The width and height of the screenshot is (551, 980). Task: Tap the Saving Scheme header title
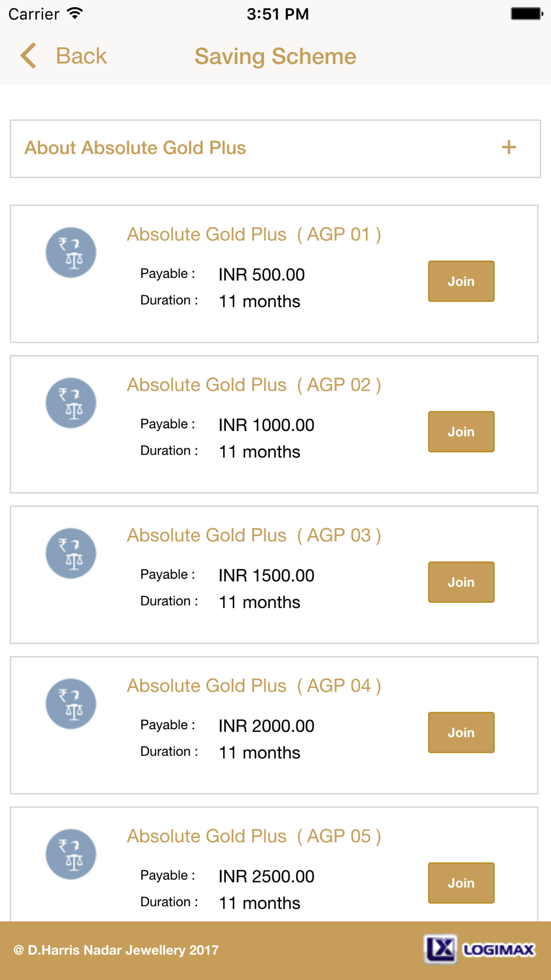275,56
